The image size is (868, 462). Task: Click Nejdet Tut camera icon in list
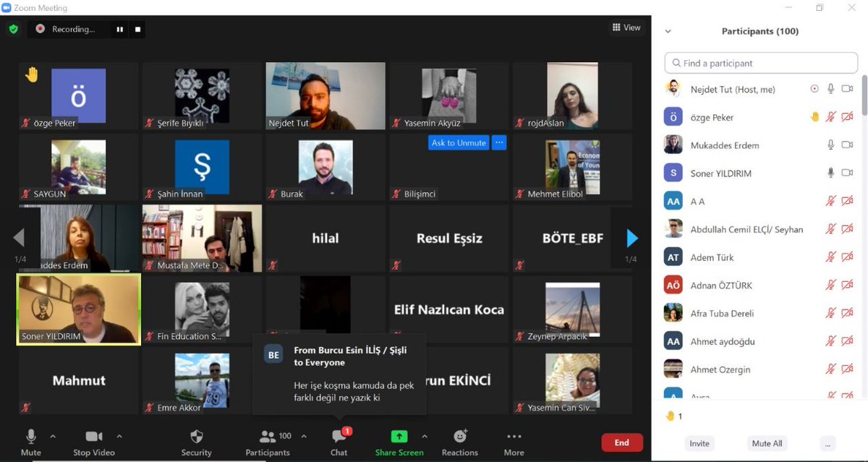pyautogui.click(x=848, y=89)
